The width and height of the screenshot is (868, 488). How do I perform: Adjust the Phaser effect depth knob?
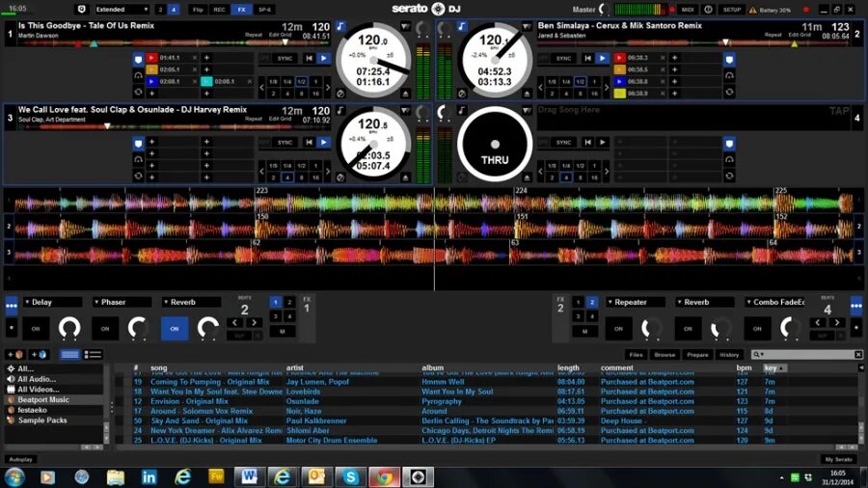point(138,328)
